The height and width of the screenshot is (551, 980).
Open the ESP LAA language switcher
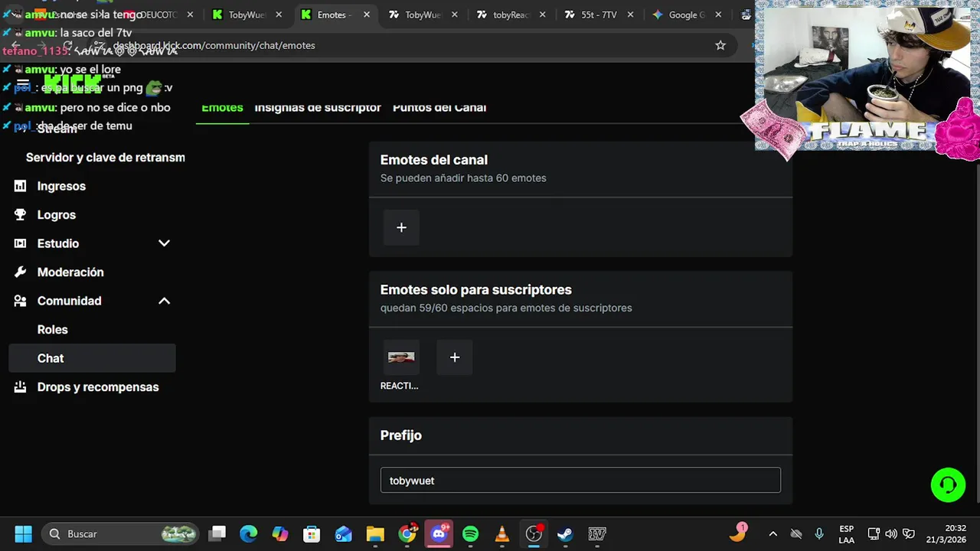(846, 534)
